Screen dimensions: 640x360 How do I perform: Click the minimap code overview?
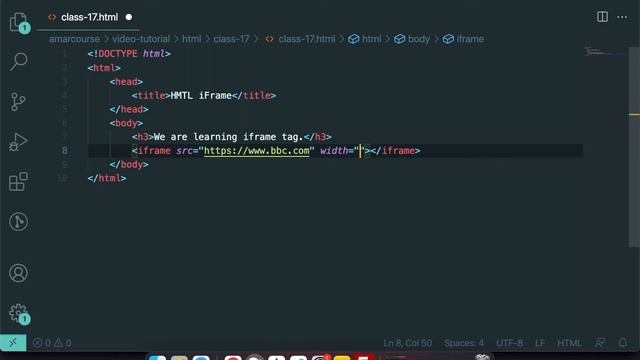click(606, 52)
